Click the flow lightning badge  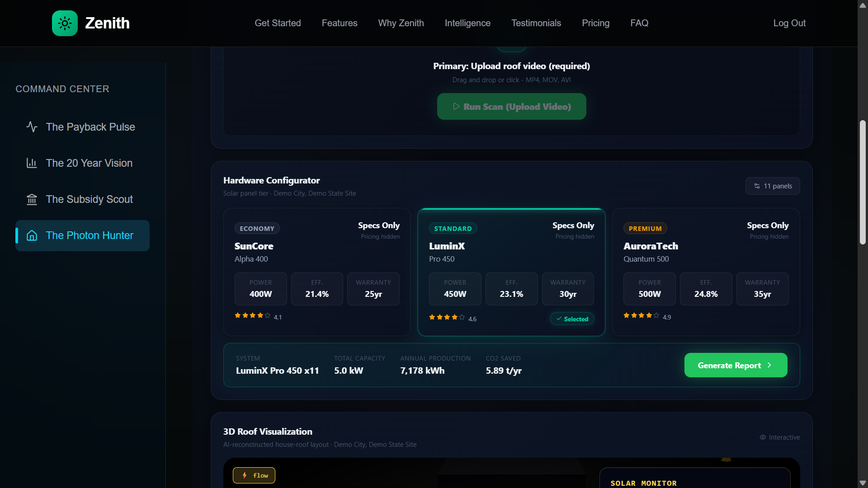(254, 475)
